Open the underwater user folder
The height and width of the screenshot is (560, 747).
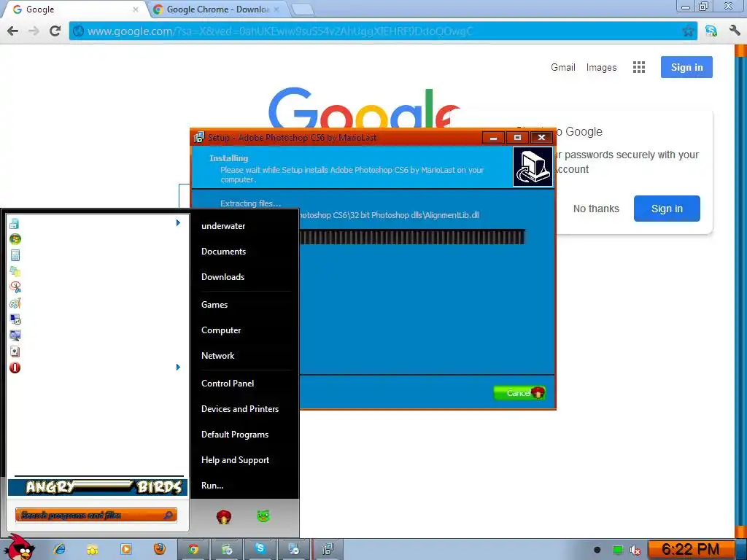click(x=223, y=226)
